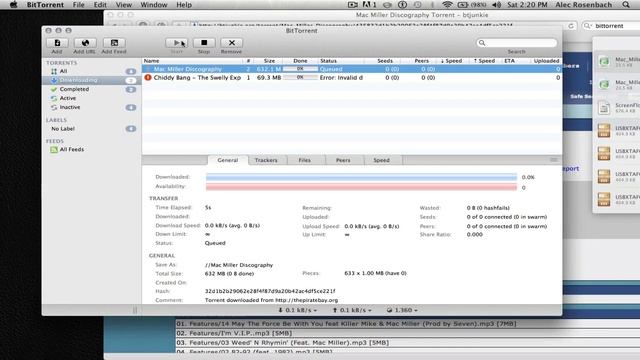640x360 pixels.
Task: Switch to the Peers tab
Action: tap(343, 160)
